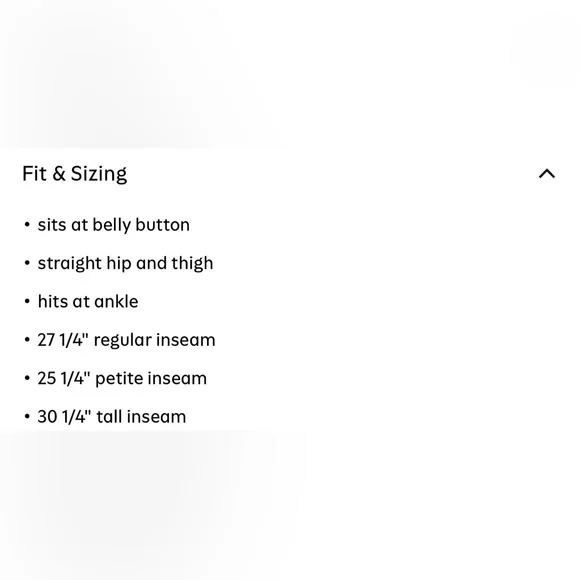Click the Fit & Sizing section heading
Viewport: 580px width, 580px height.
pos(75,174)
